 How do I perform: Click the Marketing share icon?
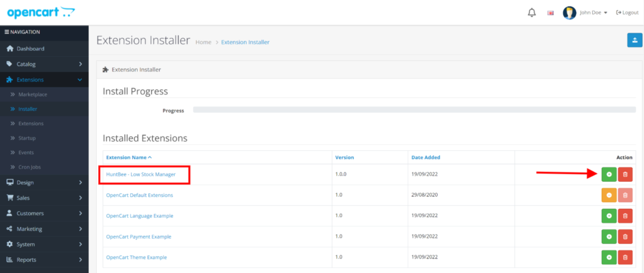pos(10,229)
